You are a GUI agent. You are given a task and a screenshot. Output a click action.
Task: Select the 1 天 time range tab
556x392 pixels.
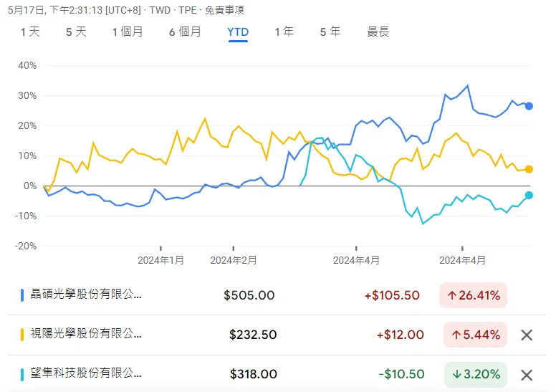tap(30, 32)
